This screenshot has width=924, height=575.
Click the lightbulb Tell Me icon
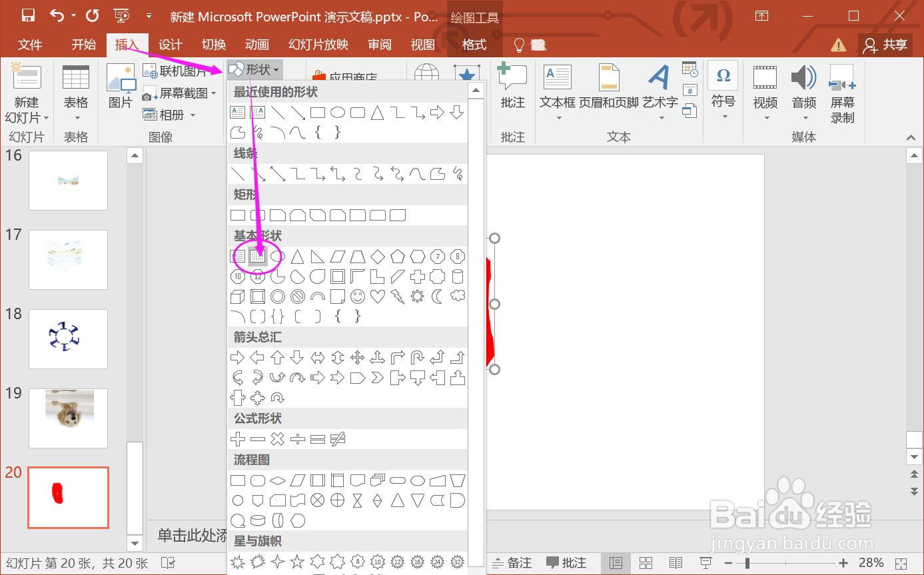pyautogui.click(x=520, y=45)
